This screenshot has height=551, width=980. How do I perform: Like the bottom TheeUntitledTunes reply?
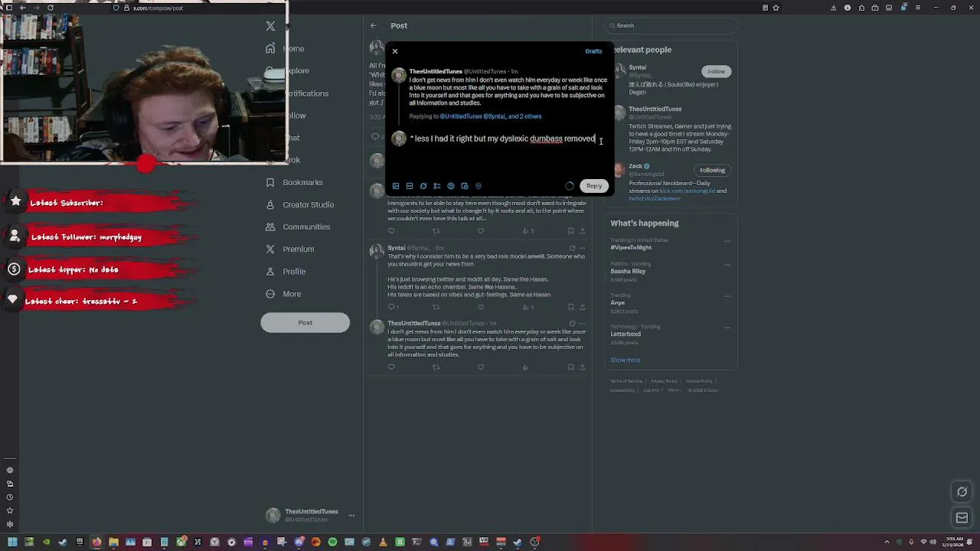coord(481,367)
